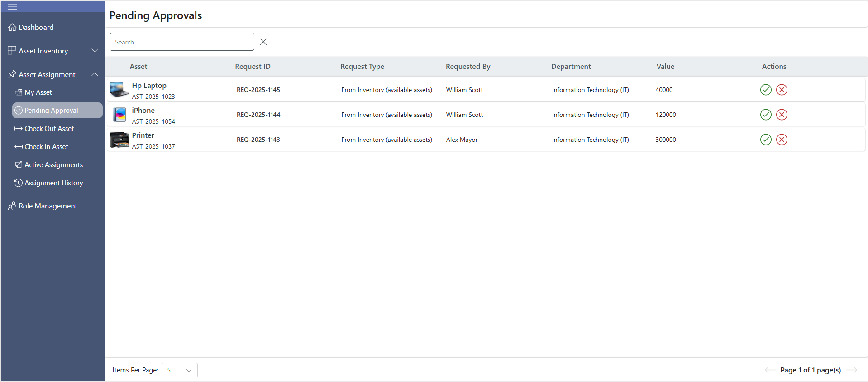Screen dimensions: 868x382
Task: Click asset ID AST-2025-1023
Action: [x=153, y=97]
